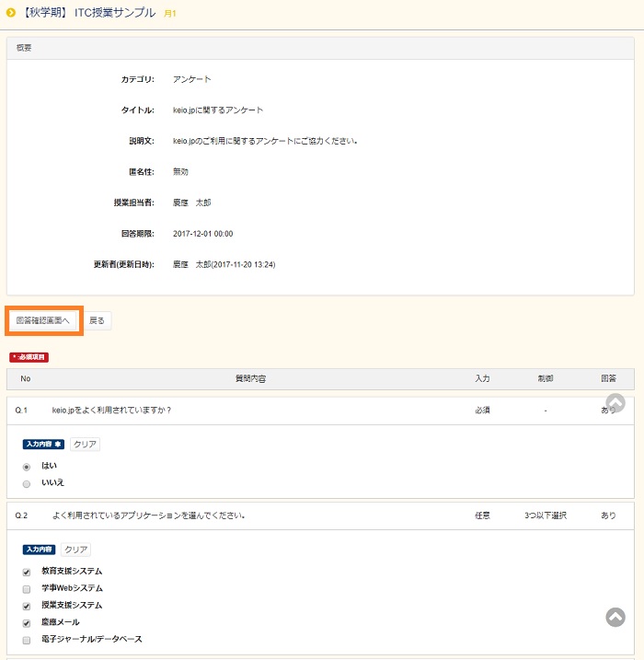This screenshot has height=660, width=644.
Task: Uncheck the 教育支援システム checkbox
Action: [x=27, y=572]
